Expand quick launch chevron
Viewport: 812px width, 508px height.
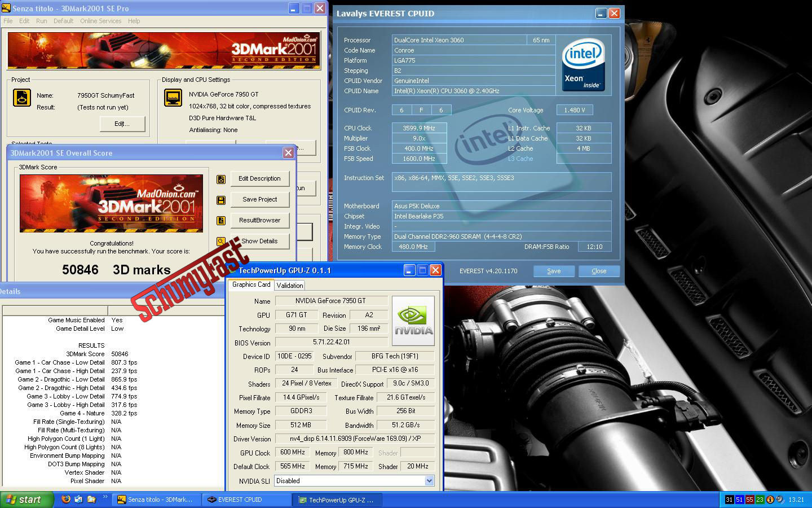click(105, 497)
